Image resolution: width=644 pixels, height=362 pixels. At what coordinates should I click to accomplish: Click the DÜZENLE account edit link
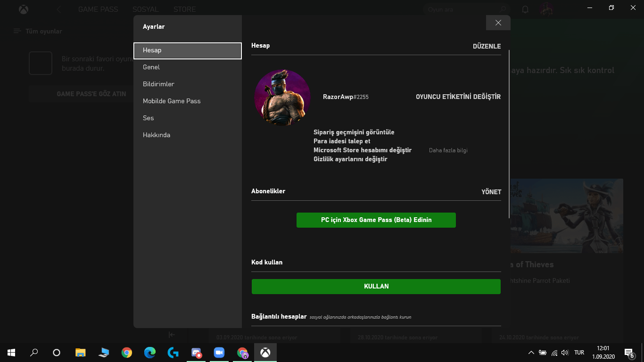487,46
